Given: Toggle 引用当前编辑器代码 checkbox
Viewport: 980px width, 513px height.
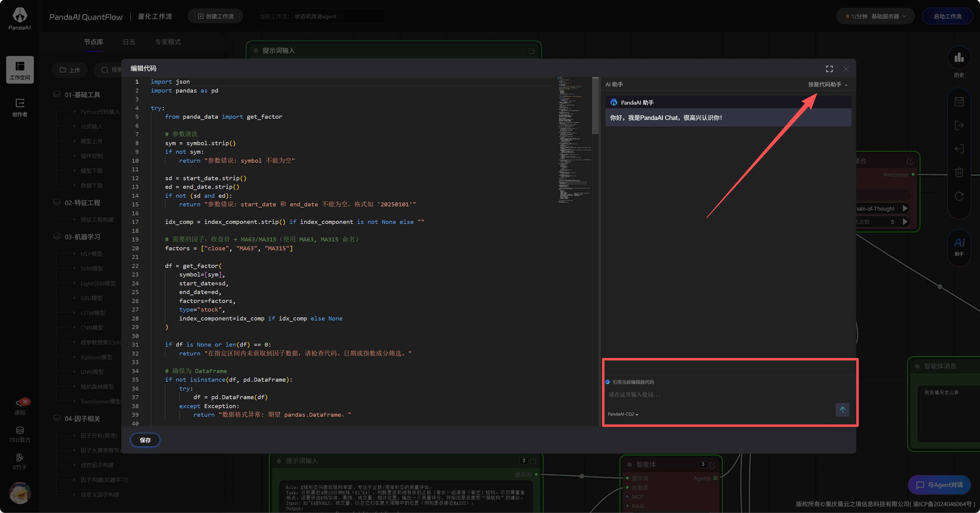Looking at the screenshot, I should pos(608,382).
